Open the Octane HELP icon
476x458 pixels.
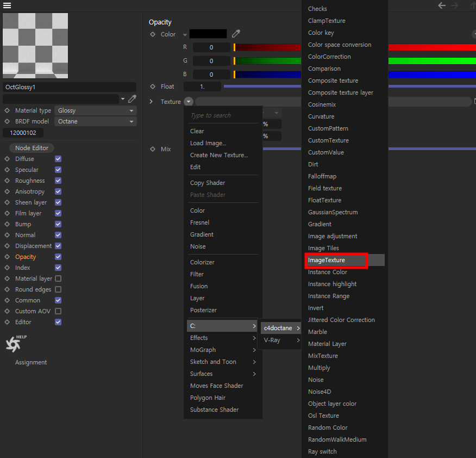coord(16,344)
